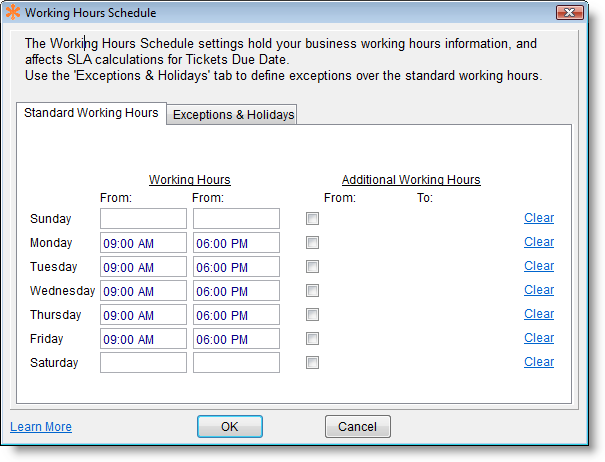Select the Standard Working Hours tab
Viewport: 605px width, 462px height.
(x=91, y=113)
